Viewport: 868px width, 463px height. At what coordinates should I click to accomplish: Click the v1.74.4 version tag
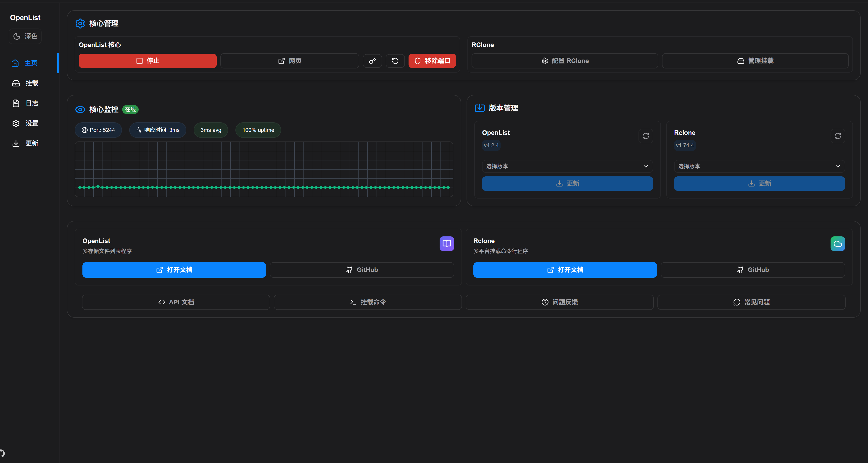click(x=685, y=145)
